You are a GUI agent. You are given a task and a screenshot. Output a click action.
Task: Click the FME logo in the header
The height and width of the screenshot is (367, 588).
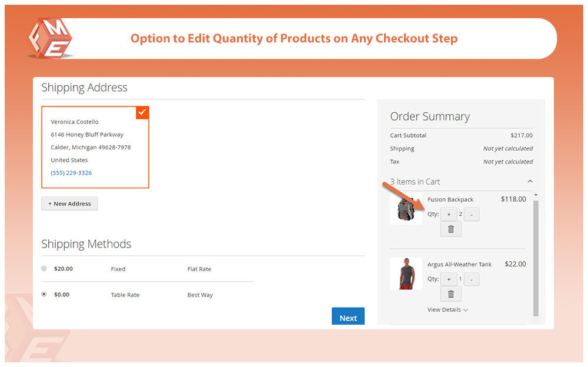point(50,38)
